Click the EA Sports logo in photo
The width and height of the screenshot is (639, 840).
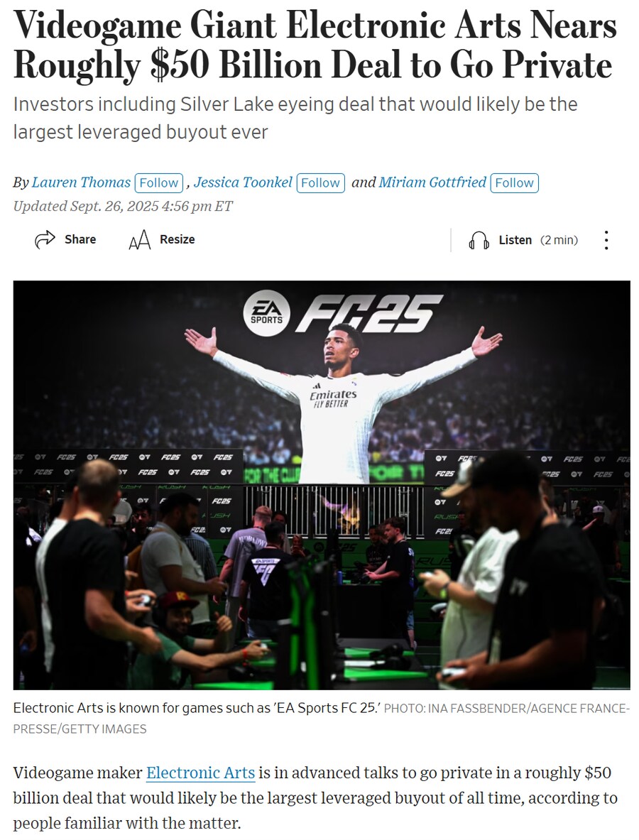pos(266,313)
